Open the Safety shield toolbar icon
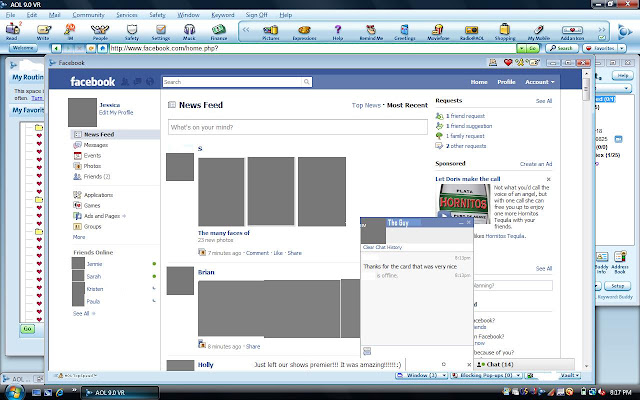 [x=131, y=31]
